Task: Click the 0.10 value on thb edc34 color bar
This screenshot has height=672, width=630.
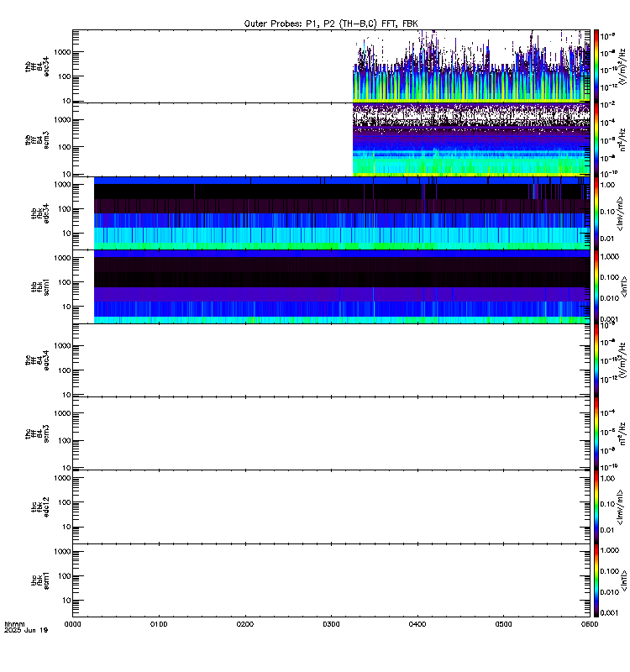Action: click(x=607, y=212)
